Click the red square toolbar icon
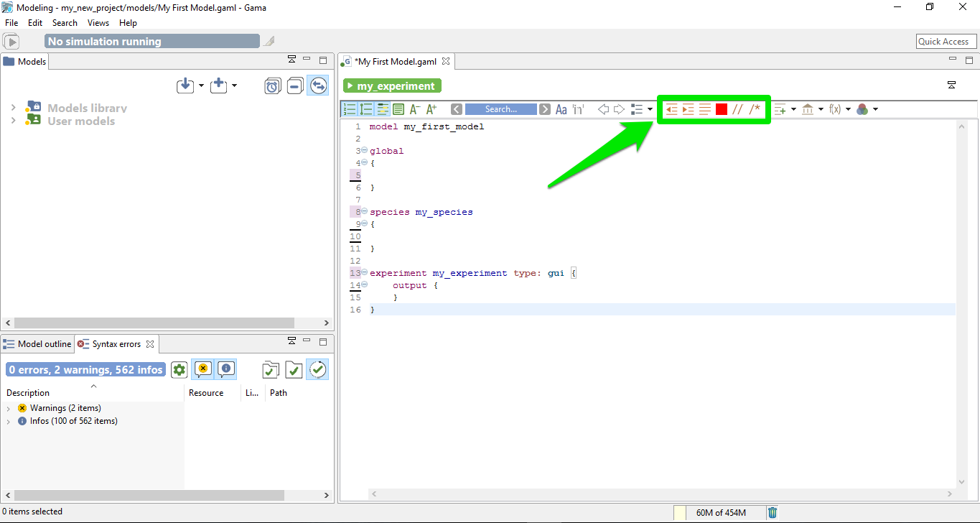Viewport: 980px width, 523px height. pos(722,109)
